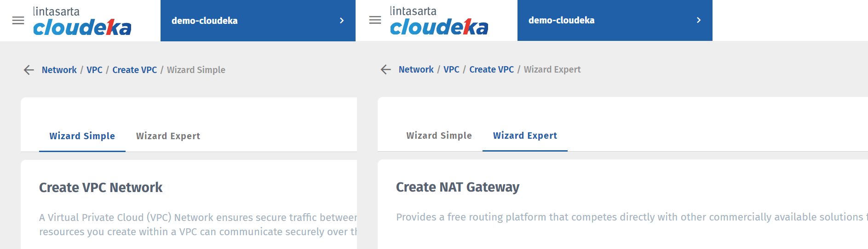Open VPC breadcrumb link in Wizard Expert path
Screen dimensions: 868x249
451,69
